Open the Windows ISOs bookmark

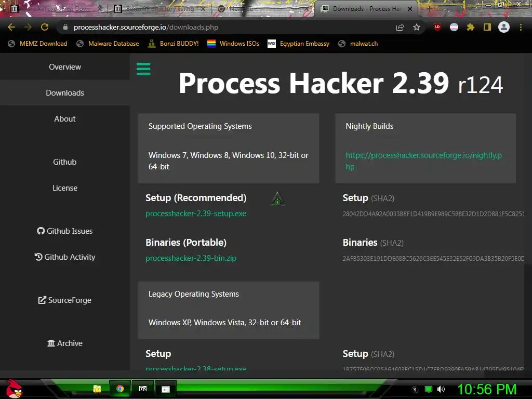coord(233,44)
